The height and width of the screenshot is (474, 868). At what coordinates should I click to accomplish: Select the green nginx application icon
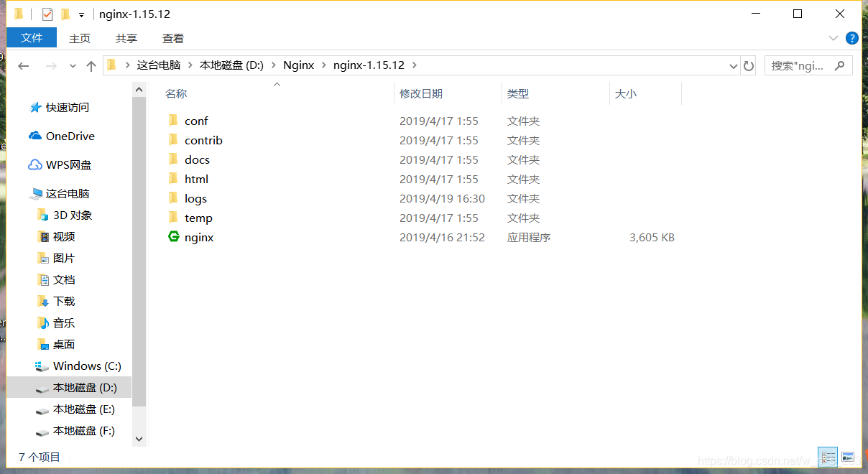[x=173, y=236]
